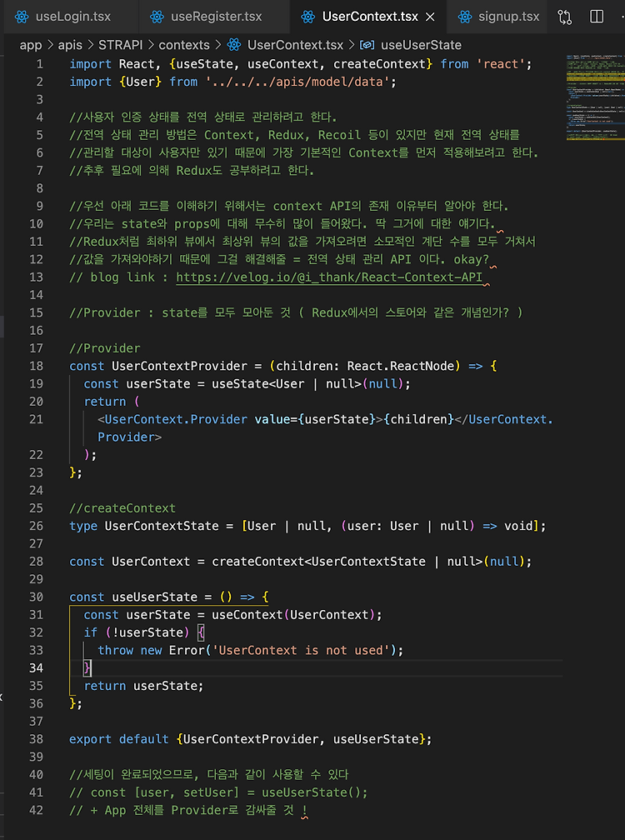Click 'useContext(UserContext)' on line 31
The width and height of the screenshot is (625, 840).
293,614
